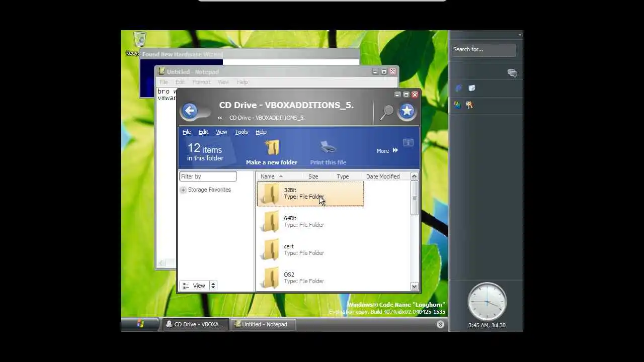Viewport: 644px width, 362px height.
Task: Click the info pane icon in toolbar
Action: click(408, 143)
